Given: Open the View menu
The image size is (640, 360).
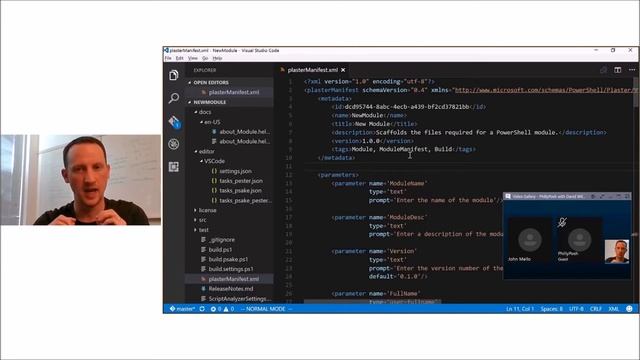Looking at the screenshot, I should 193,58.
